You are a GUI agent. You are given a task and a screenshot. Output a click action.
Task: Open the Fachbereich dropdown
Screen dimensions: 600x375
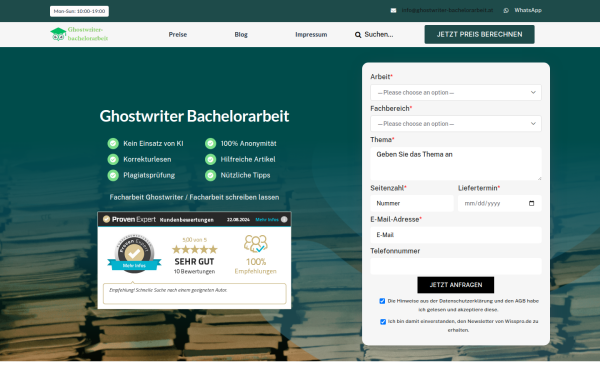pyautogui.click(x=456, y=124)
